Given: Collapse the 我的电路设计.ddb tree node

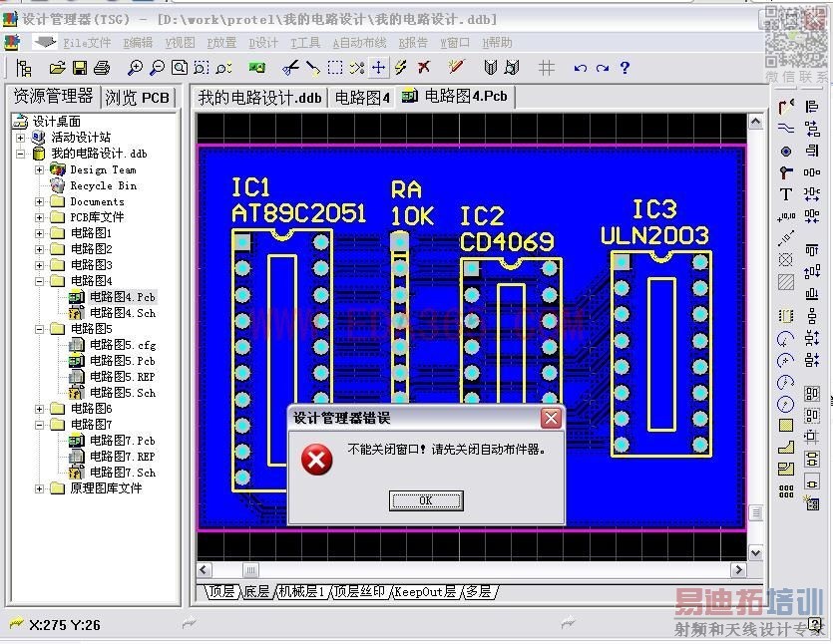Looking at the screenshot, I should (20, 154).
